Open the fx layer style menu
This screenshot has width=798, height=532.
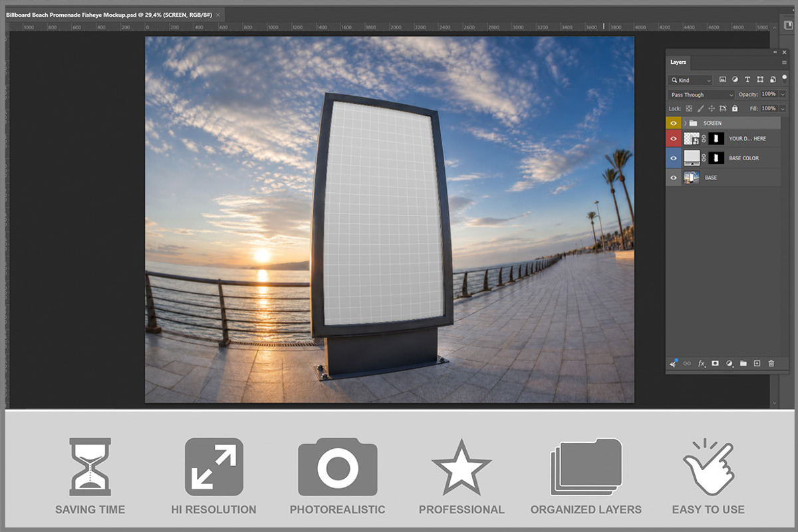point(701,364)
